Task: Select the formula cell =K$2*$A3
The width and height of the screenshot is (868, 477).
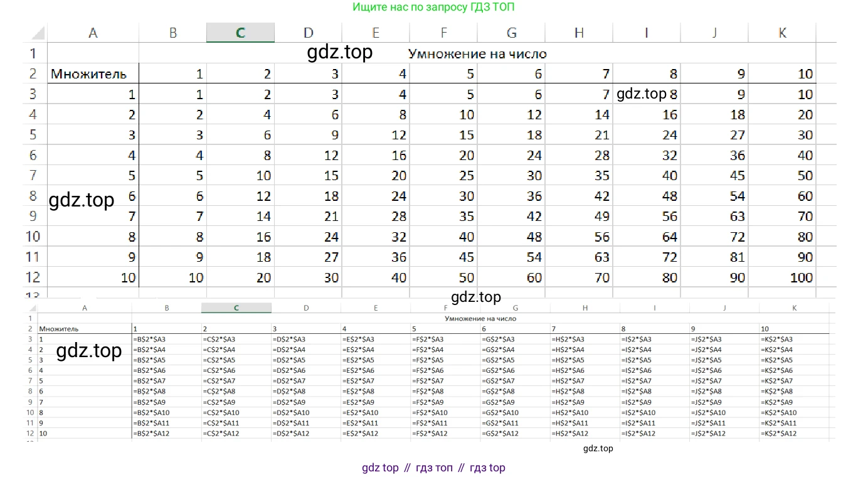Action: point(794,339)
